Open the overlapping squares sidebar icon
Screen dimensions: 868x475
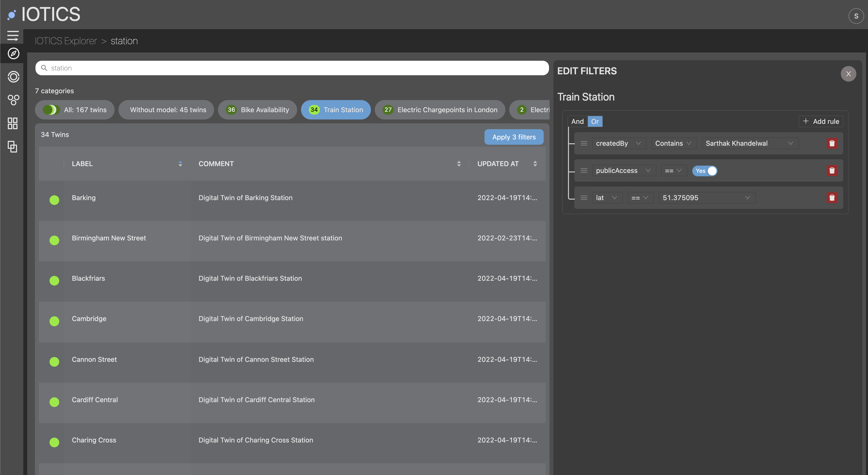coord(12,147)
